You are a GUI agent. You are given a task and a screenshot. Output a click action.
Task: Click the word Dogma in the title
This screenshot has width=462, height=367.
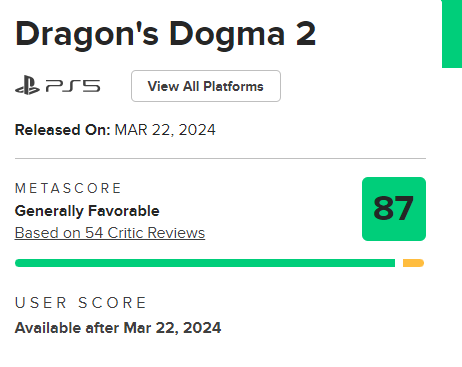(x=227, y=35)
